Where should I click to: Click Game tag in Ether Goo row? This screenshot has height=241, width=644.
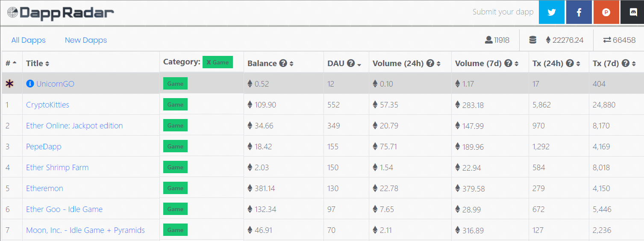click(x=175, y=209)
